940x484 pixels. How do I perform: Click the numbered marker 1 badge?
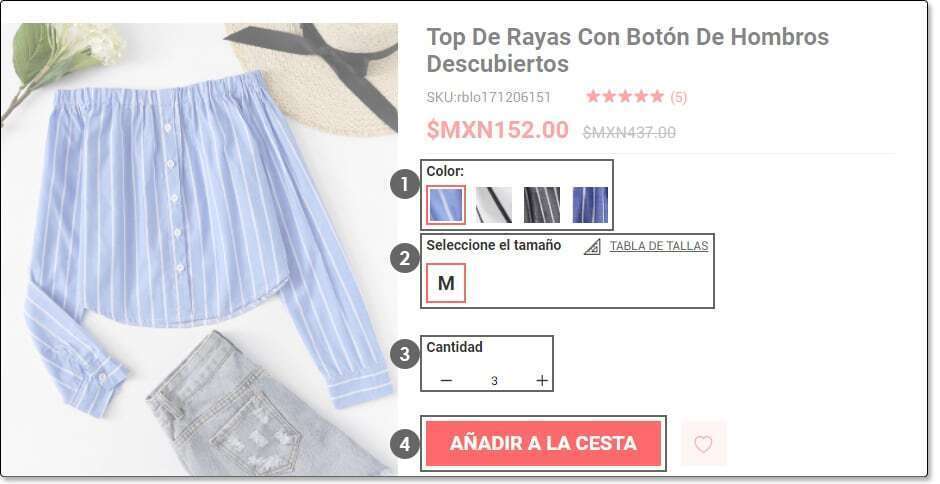click(x=405, y=185)
